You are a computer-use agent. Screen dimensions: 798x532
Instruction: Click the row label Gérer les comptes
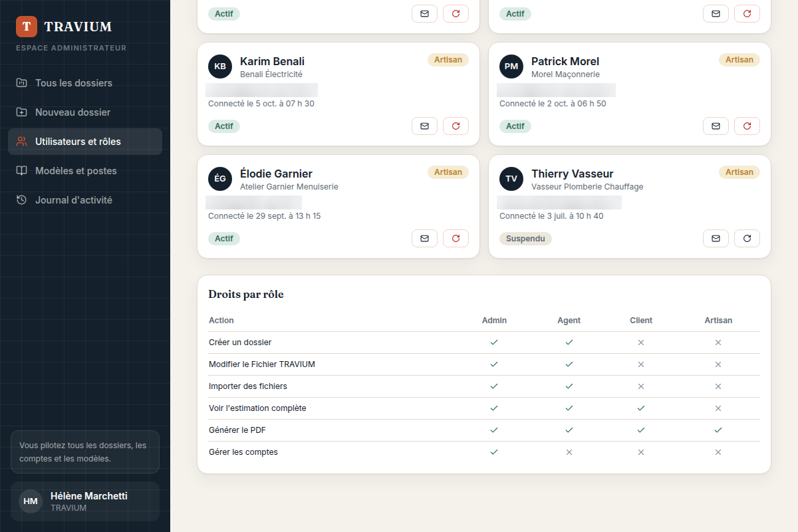(243, 452)
